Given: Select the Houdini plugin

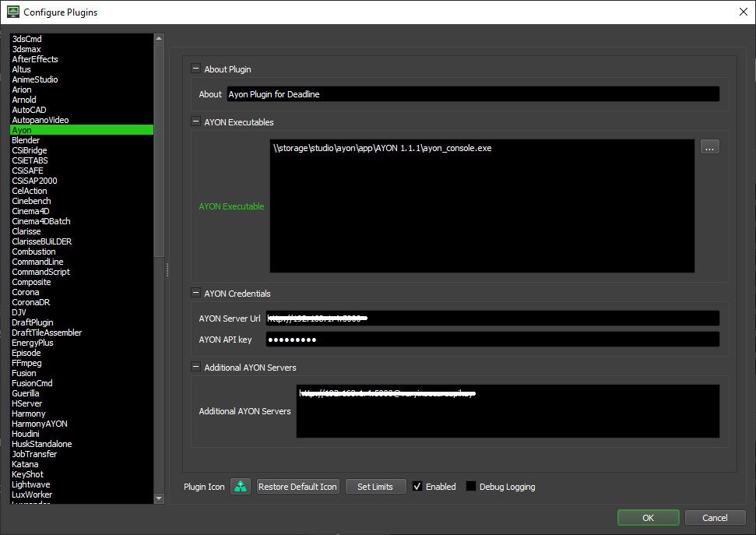Looking at the screenshot, I should click(82, 435).
